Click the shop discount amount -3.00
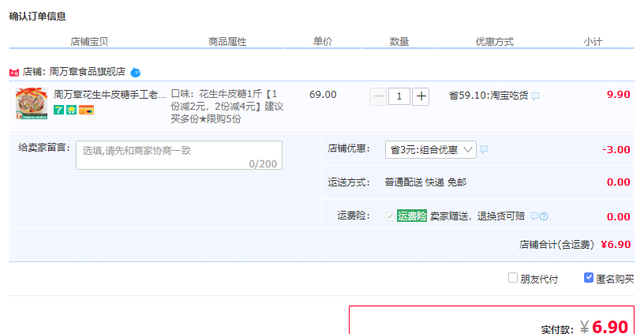This screenshot has width=644, height=334. click(616, 149)
